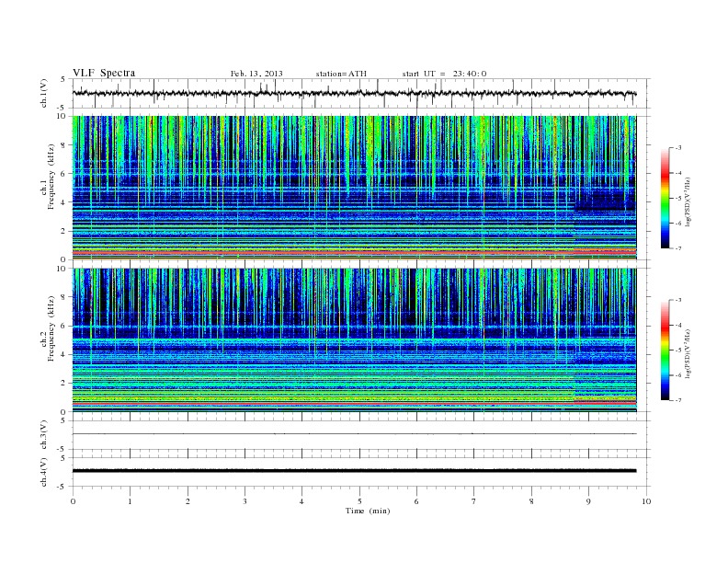728x563 pixels.
Task: Click the "-5" tick on the ch.1 color bar
Action: 677,198
